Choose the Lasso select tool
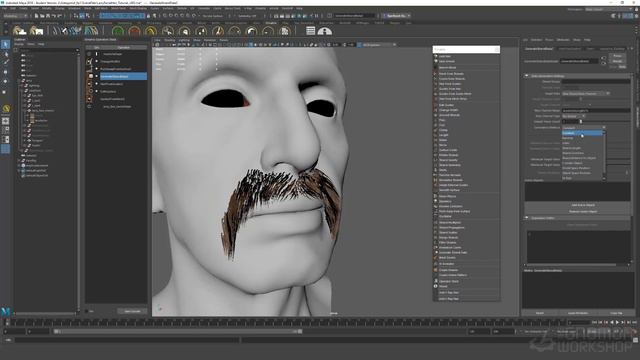 [x=5, y=54]
